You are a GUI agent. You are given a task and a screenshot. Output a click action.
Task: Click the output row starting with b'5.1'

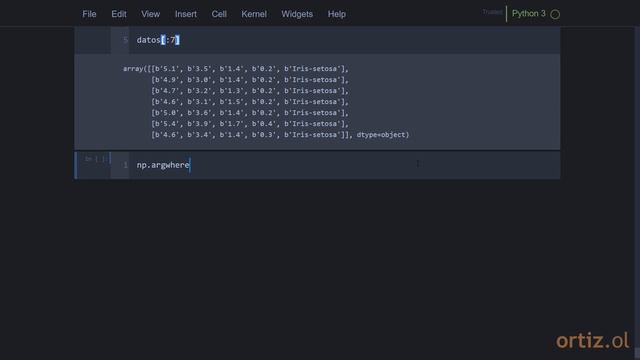236,69
